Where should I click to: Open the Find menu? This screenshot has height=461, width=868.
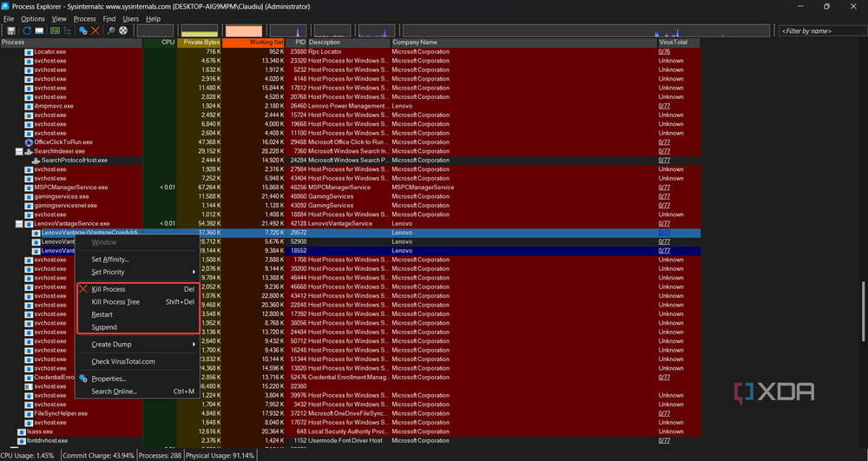pos(109,19)
